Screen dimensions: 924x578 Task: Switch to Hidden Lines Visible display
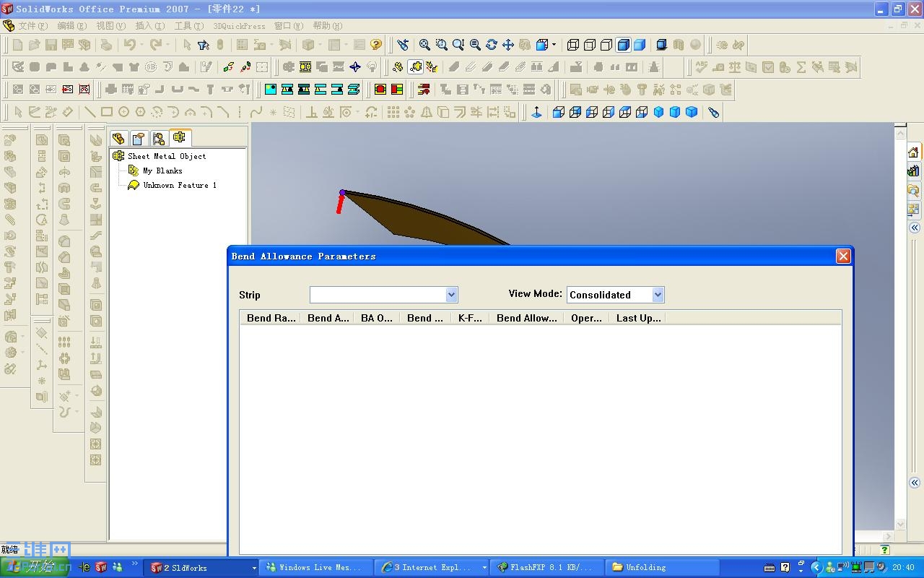pos(590,45)
